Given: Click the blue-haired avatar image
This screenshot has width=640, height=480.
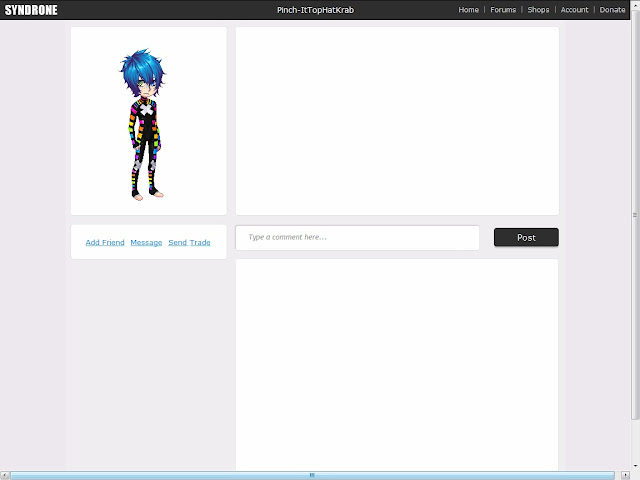Looking at the screenshot, I should pos(143,124).
